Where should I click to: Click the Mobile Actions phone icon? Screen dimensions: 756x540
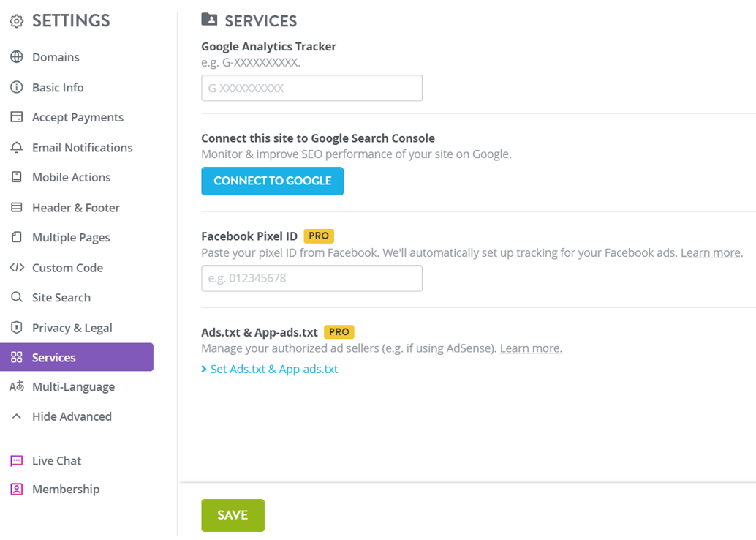(17, 177)
